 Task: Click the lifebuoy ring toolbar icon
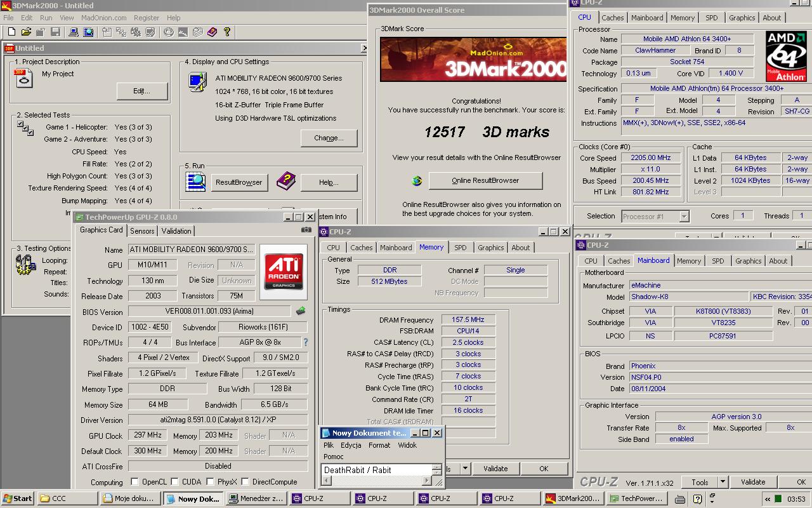pos(169,32)
